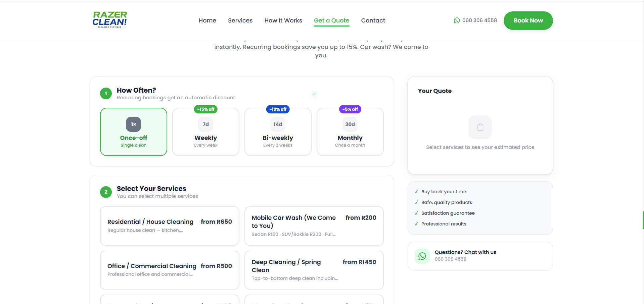
Task: Click the Razer Clean logo
Action: [110, 20]
